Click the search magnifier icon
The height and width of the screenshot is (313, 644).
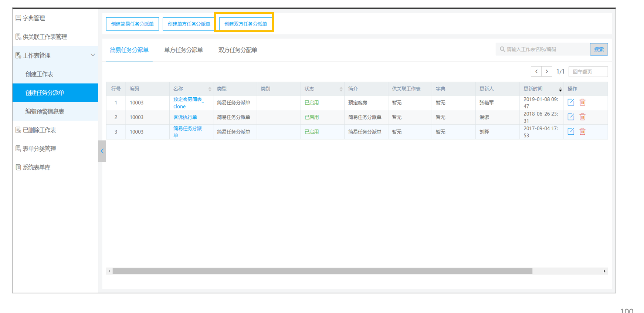502,49
